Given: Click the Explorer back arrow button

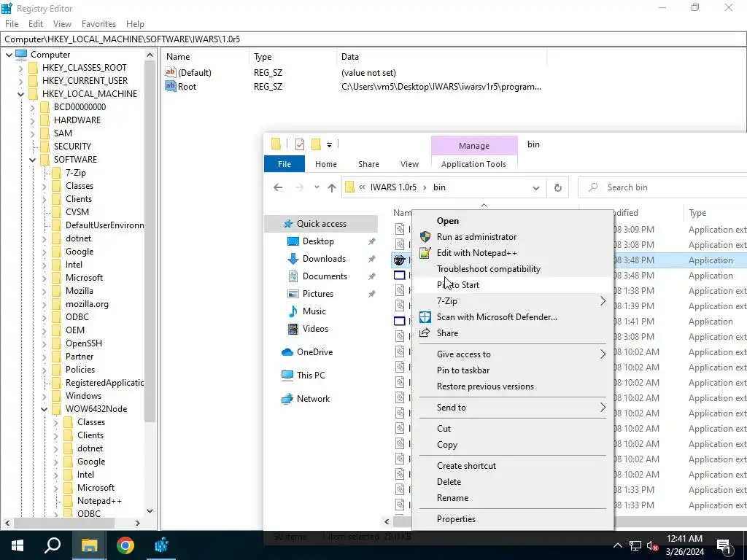Looking at the screenshot, I should [x=278, y=187].
